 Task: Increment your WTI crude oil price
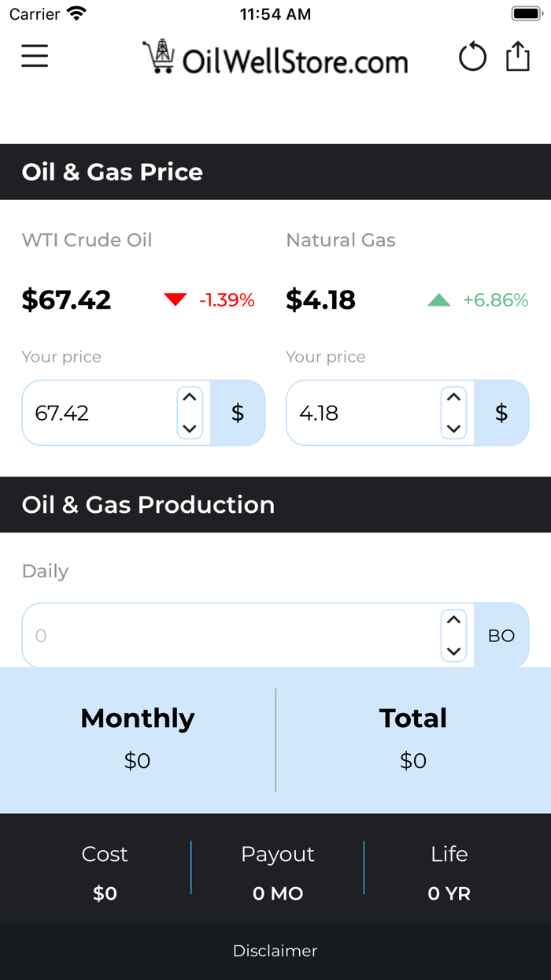190,399
